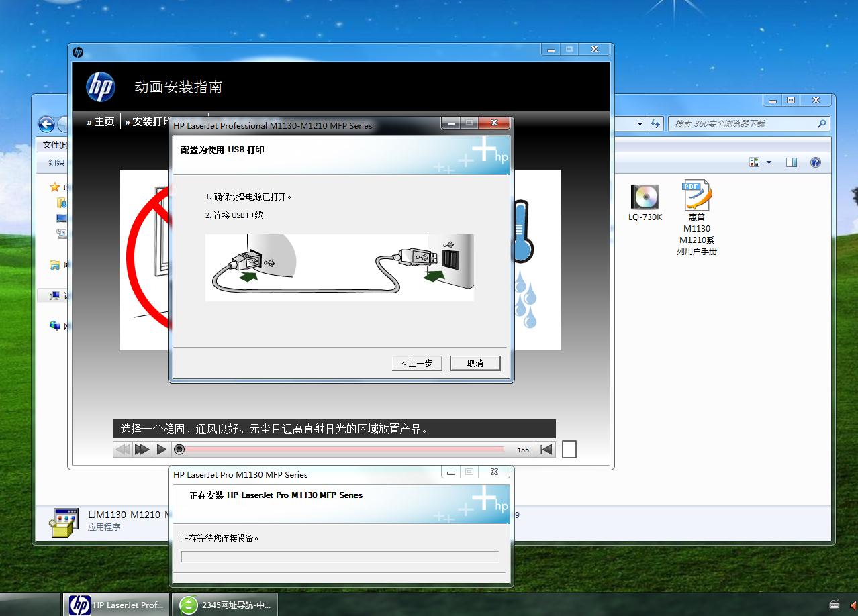Expand the view options dropdown arrow
Image resolution: width=858 pixels, height=616 pixels.
click(769, 162)
